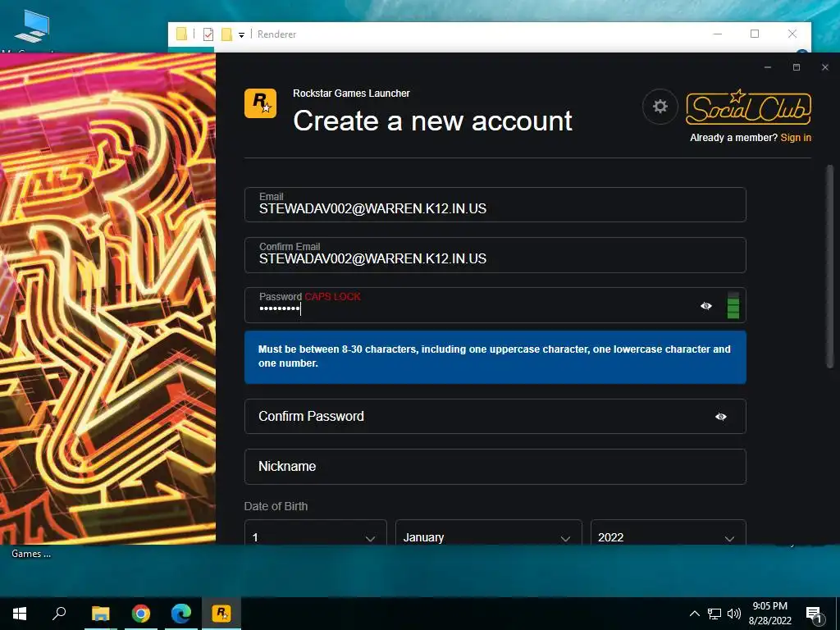
Task: Click the Games desktop shortcut label
Action: pos(31,554)
